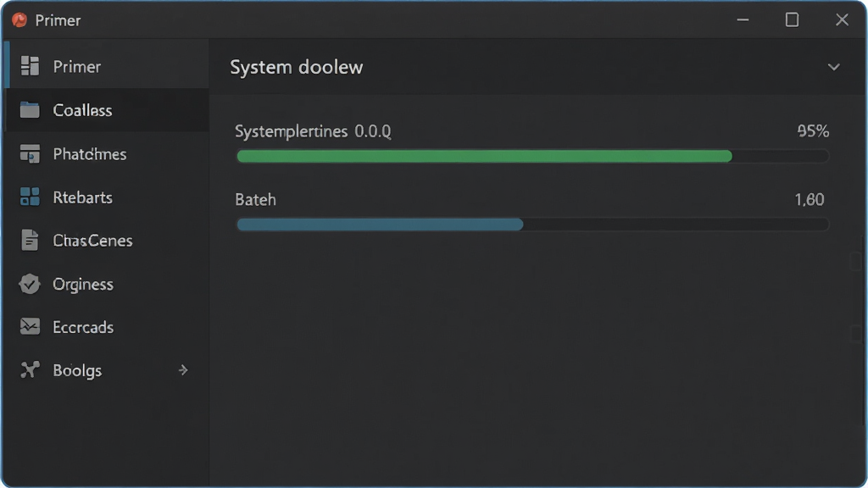Go to Orginess label
This screenshot has height=488, width=868.
(83, 285)
